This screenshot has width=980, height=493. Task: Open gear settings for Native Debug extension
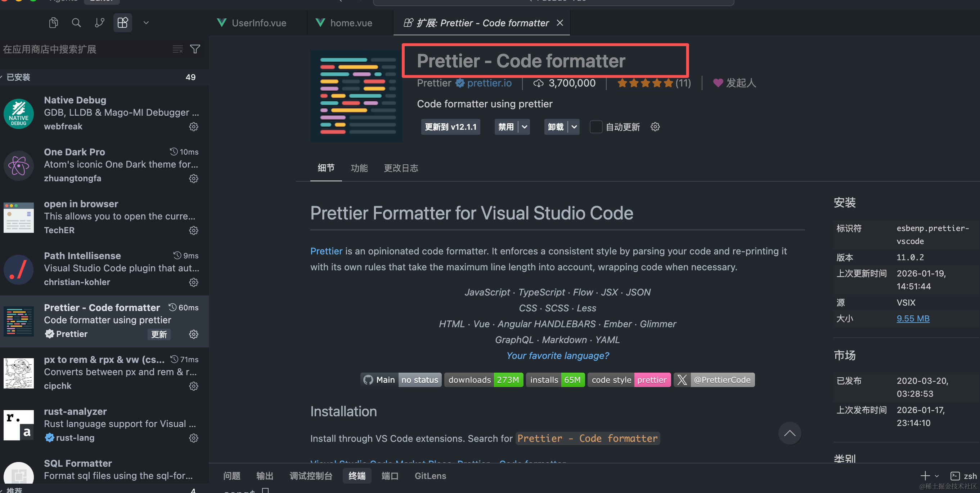[x=194, y=127]
